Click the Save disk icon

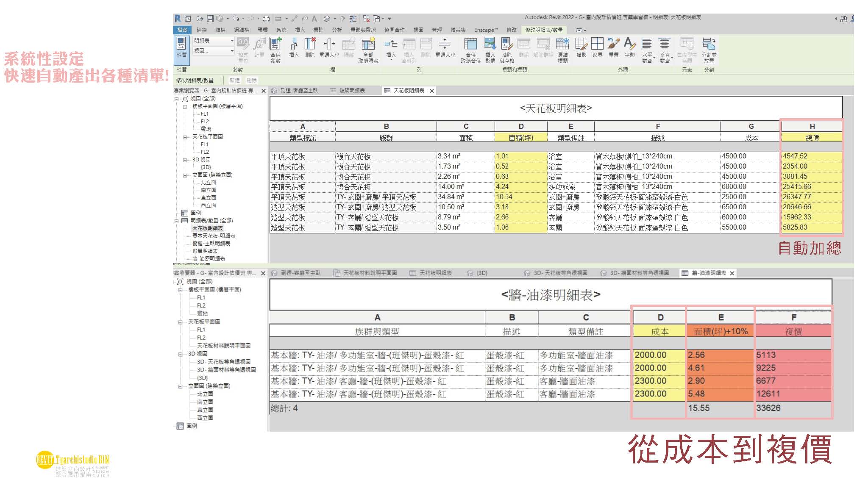click(210, 19)
